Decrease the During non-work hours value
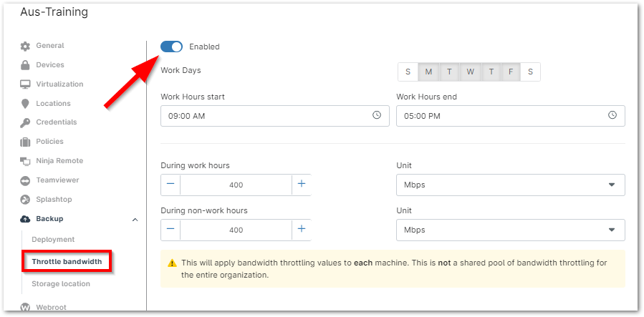Image resolution: width=644 pixels, height=317 pixels. (170, 230)
